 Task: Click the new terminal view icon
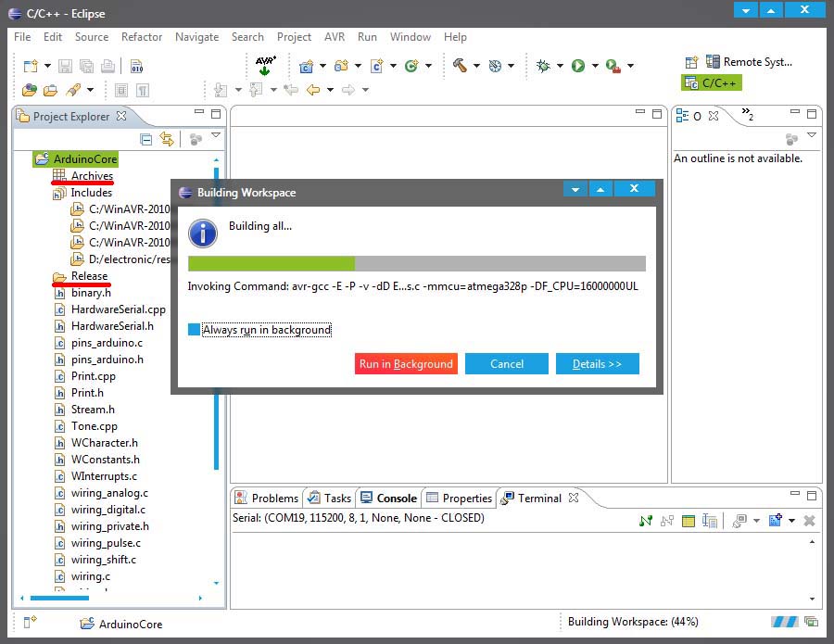pos(775,520)
